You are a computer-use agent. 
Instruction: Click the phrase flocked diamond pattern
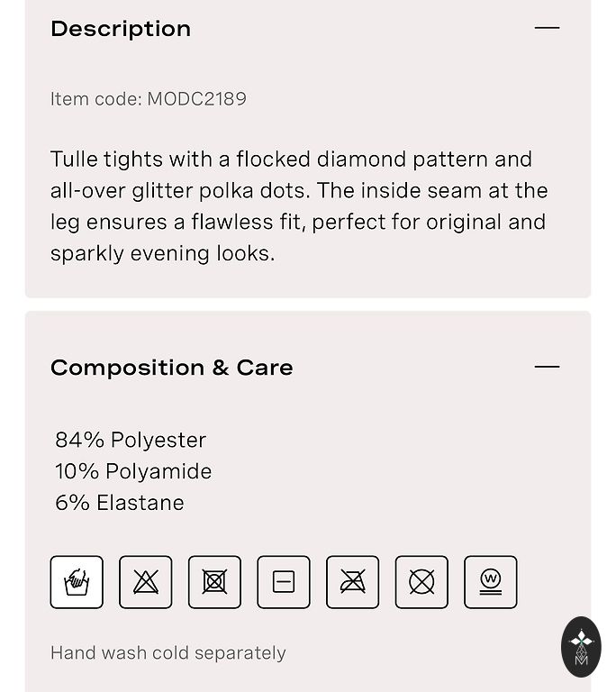pyautogui.click(x=361, y=159)
